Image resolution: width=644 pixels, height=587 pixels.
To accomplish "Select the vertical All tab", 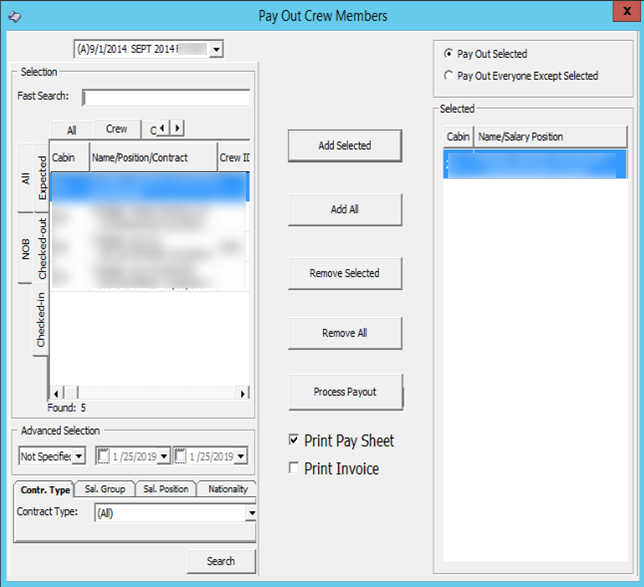I will point(25,178).
